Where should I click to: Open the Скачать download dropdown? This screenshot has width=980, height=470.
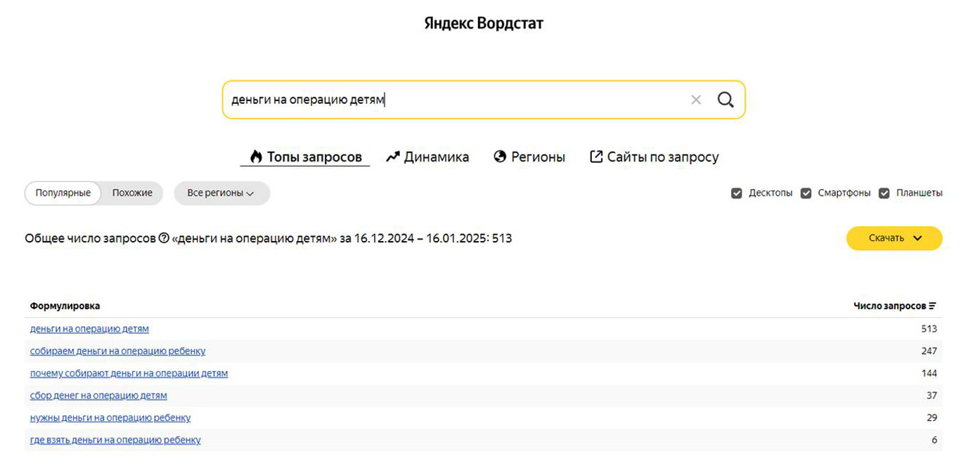click(x=894, y=238)
